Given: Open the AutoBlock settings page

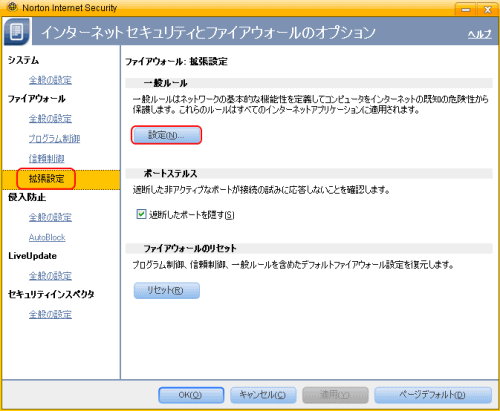Looking at the screenshot, I should tap(47, 237).
